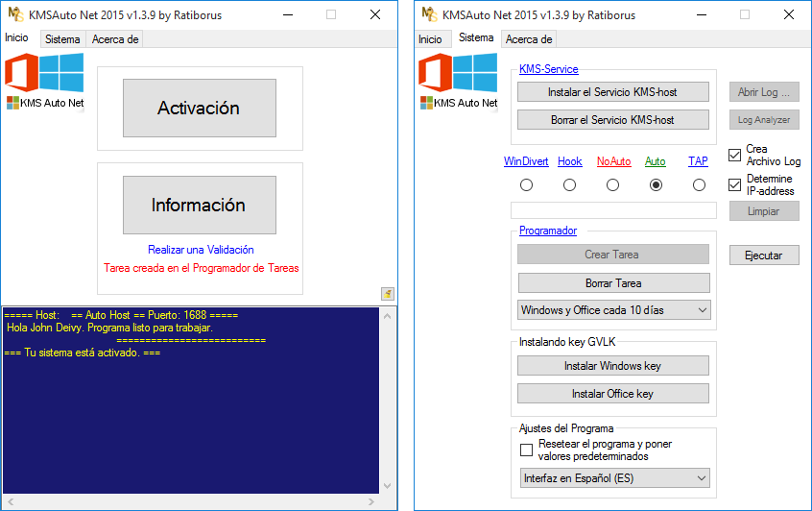Viewport: 812px width, 511px height.
Task: Click 'Ajustes del Programa' group label
Action: (x=566, y=428)
